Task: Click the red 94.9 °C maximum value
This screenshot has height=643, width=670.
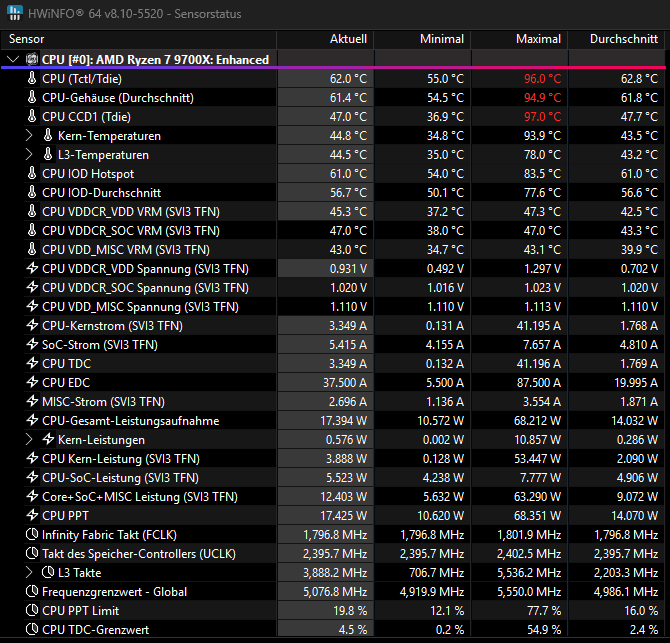Action: pyautogui.click(x=542, y=97)
